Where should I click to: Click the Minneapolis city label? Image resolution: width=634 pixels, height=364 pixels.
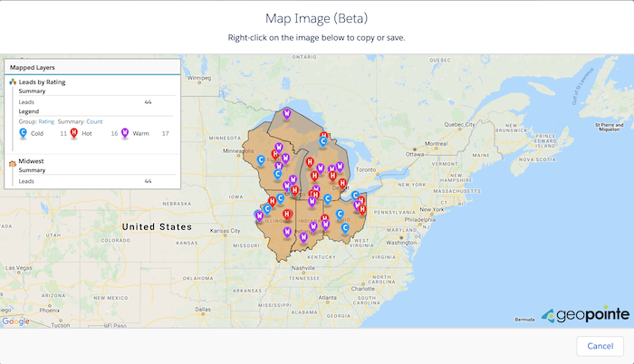[238, 151]
